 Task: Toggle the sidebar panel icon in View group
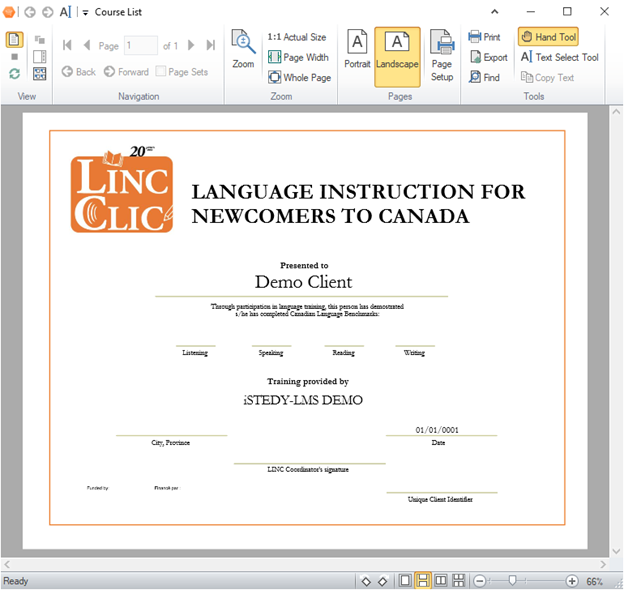click(x=39, y=57)
